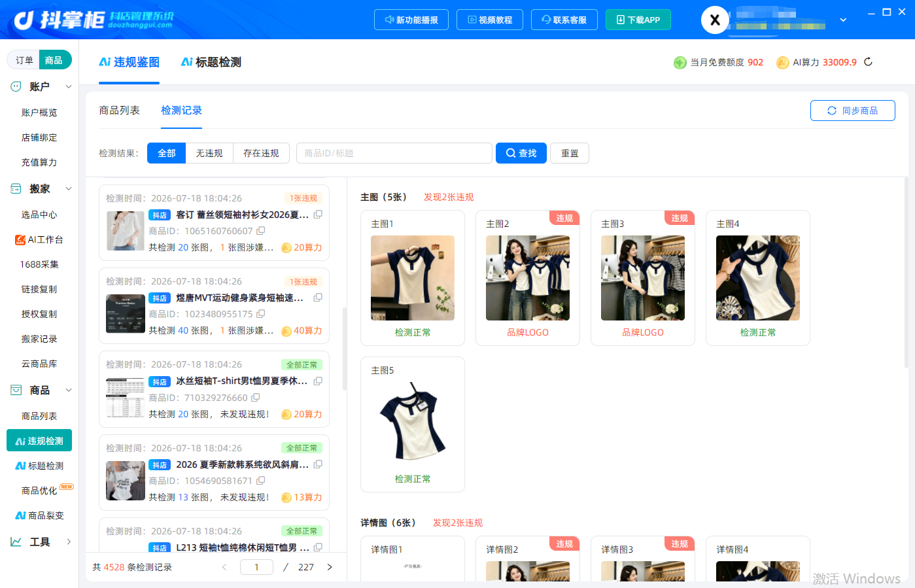Filter detection results by 全部

tap(167, 153)
